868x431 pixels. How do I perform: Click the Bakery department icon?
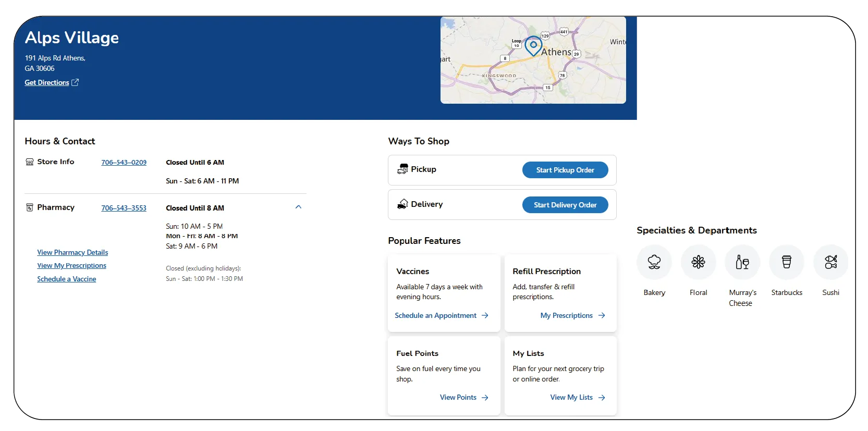654,262
